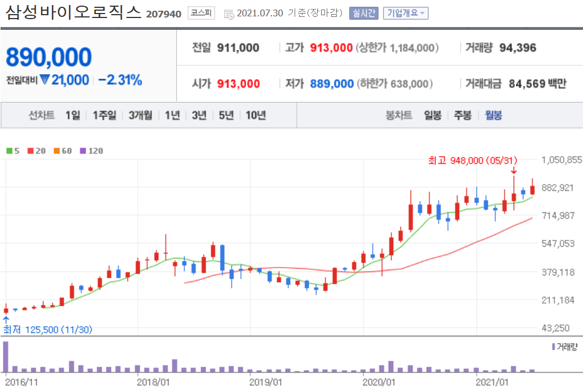Click the 2016/11 x-axis date label
583x392 pixels.
[21, 382]
